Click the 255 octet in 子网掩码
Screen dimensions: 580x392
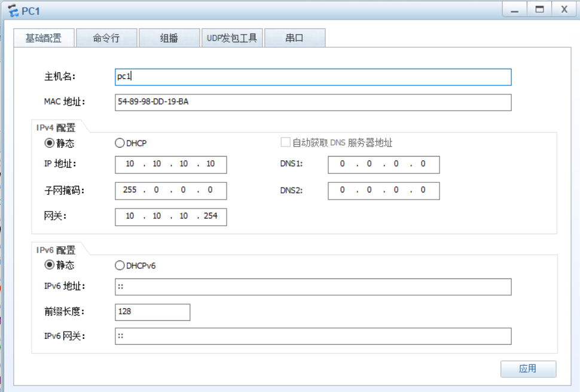130,189
